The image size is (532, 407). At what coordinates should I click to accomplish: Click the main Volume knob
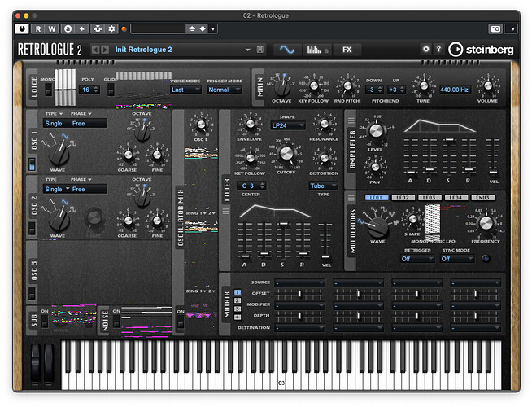click(488, 86)
